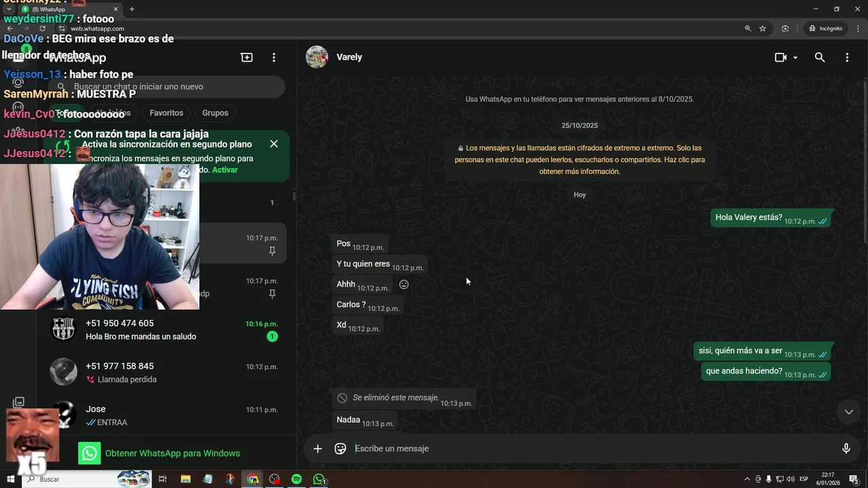Click the Incógnito profile indicator
This screenshot has height=488, width=868.
pyautogui.click(x=825, y=28)
